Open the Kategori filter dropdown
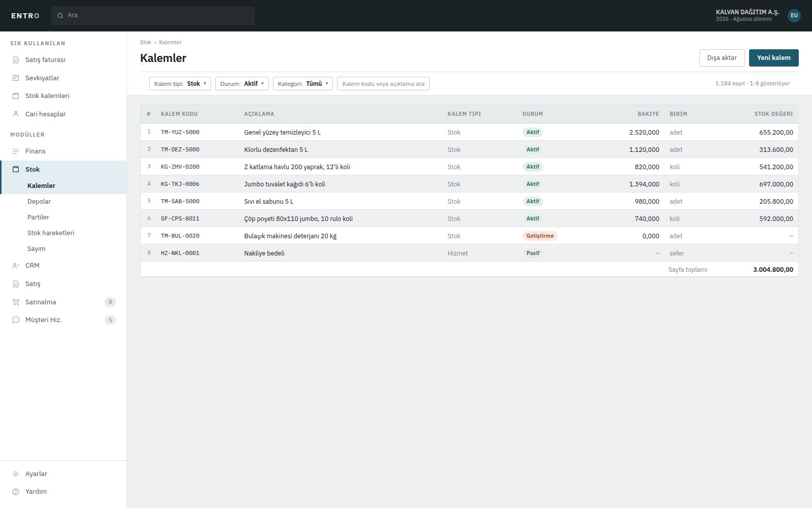Image resolution: width=812 pixels, height=508 pixels. [303, 84]
